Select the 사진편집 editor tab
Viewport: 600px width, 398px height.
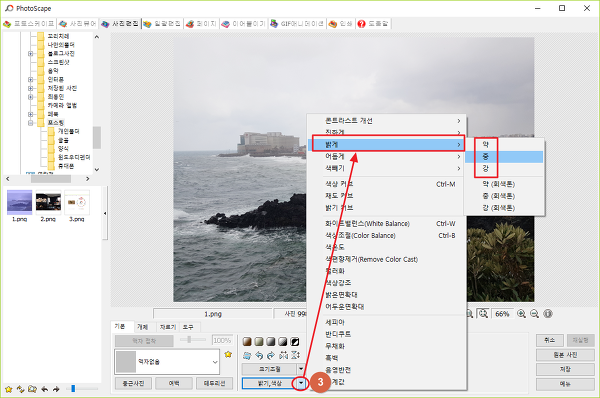(x=120, y=24)
